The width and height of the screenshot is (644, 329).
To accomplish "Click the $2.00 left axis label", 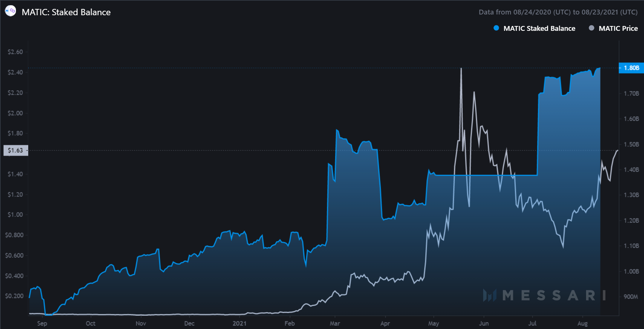I will (15, 113).
